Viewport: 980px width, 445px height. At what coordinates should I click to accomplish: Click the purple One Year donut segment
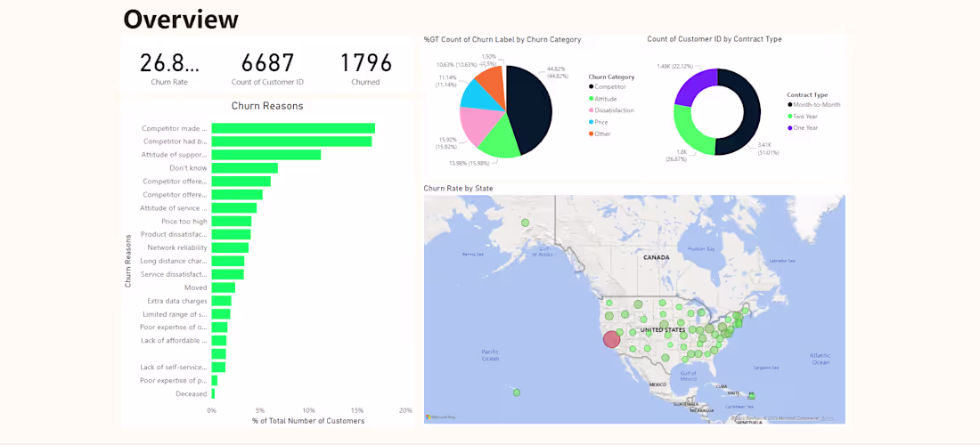pos(697,86)
